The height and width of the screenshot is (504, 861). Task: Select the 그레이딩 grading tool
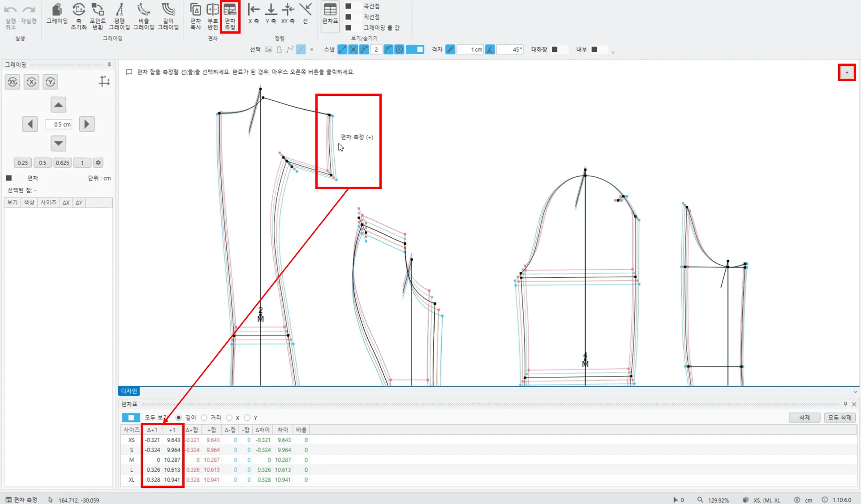57,14
